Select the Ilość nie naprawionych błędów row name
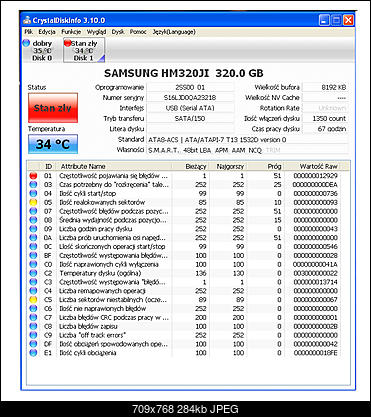 [x=103, y=309]
